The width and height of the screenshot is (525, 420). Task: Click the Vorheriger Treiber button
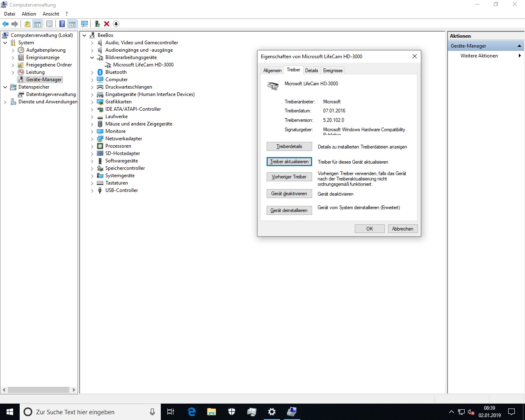pos(289,177)
